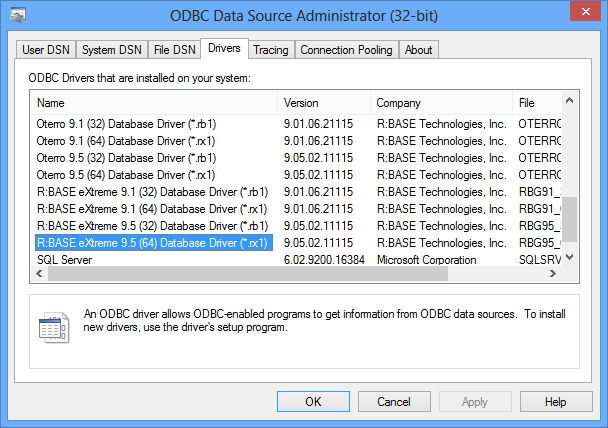Click the vertical scrollbar up arrow
Viewport: 608px width, 428px height.
[x=569, y=100]
